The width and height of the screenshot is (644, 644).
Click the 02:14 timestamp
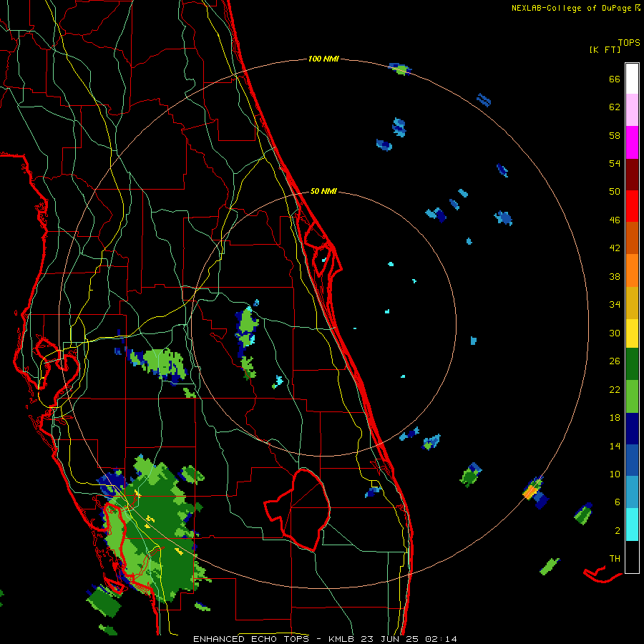(441, 639)
